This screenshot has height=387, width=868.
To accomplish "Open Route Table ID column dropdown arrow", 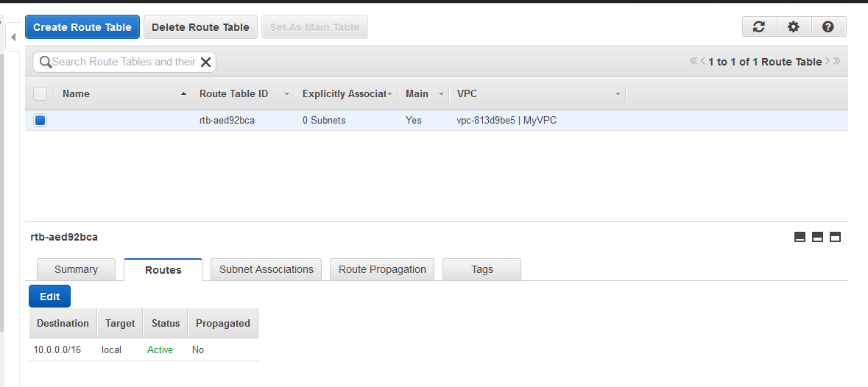I will tap(286, 94).
